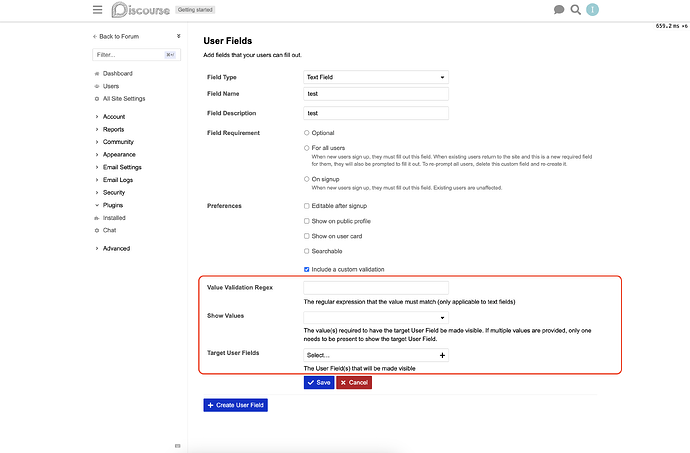Click the plus icon in Target User Fields
The width and height of the screenshot is (690, 453).
442,355
